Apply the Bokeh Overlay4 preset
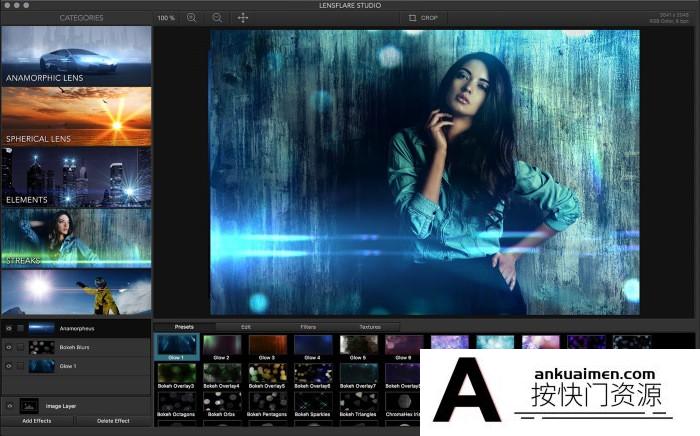Viewport: 700px width, 436px height. click(x=222, y=376)
